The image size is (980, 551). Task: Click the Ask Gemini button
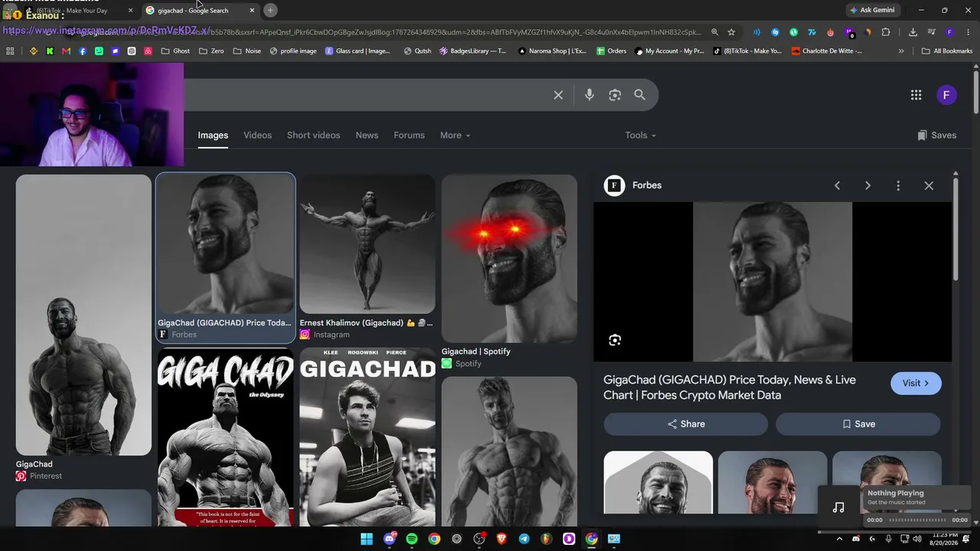click(x=871, y=10)
